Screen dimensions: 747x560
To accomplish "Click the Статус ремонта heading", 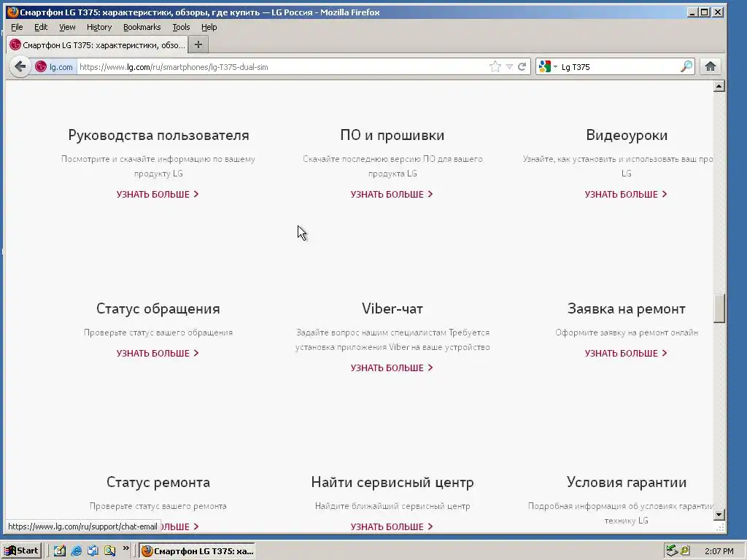I will point(158,482).
